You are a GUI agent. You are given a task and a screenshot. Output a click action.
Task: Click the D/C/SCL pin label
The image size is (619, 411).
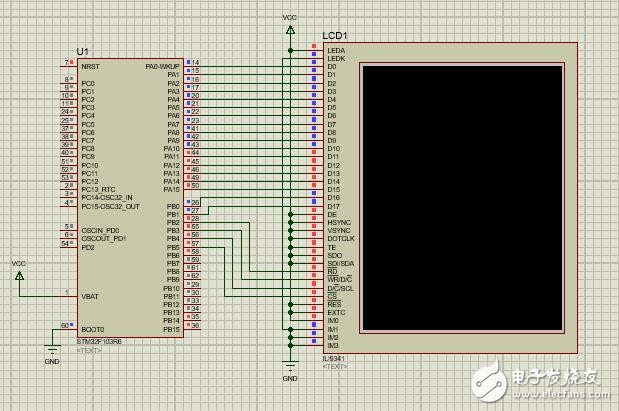click(341, 288)
